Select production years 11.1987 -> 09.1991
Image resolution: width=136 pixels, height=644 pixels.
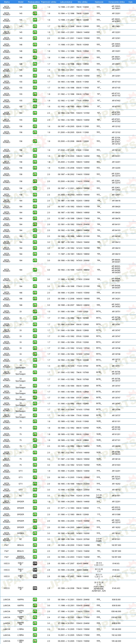pos(66,254)
